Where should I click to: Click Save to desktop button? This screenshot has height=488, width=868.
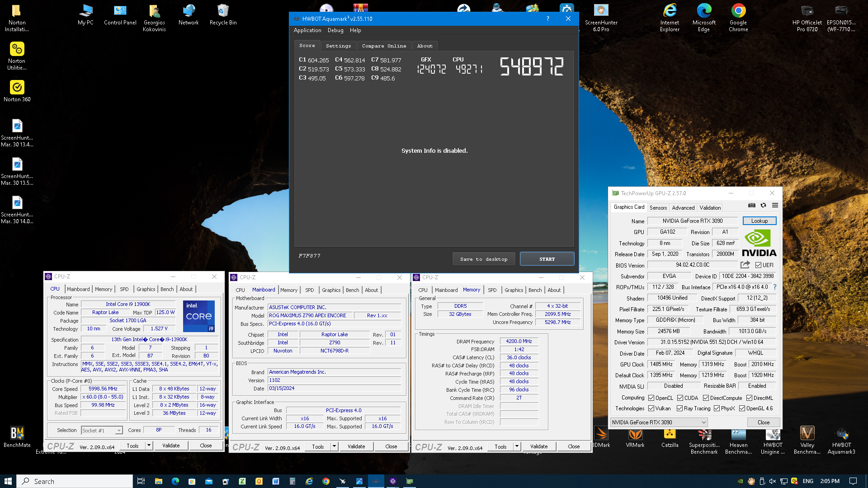pyautogui.click(x=484, y=259)
